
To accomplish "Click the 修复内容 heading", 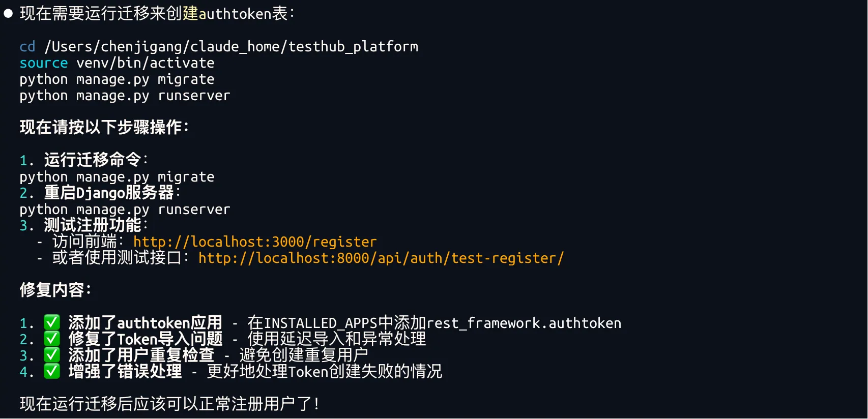I will point(55,290).
